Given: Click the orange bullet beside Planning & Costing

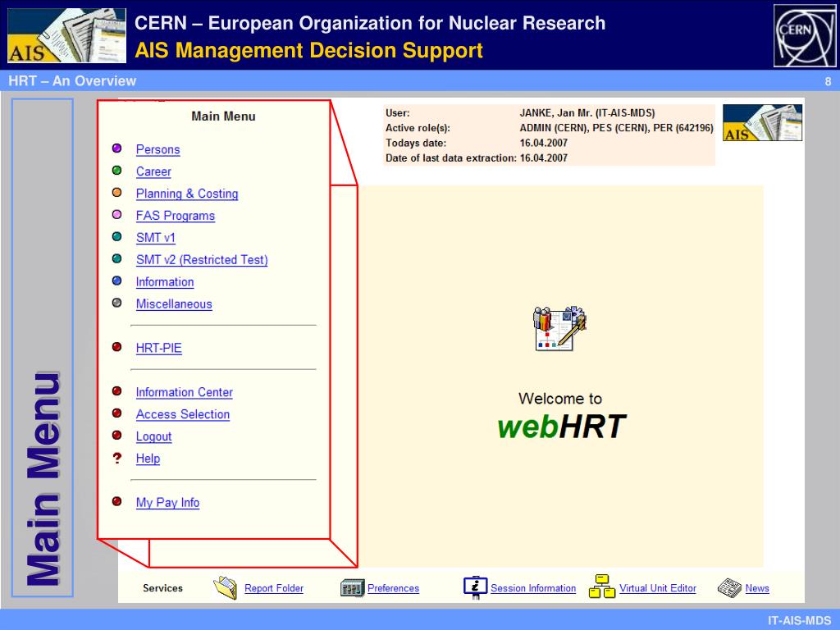Looking at the screenshot, I should 116,192.
